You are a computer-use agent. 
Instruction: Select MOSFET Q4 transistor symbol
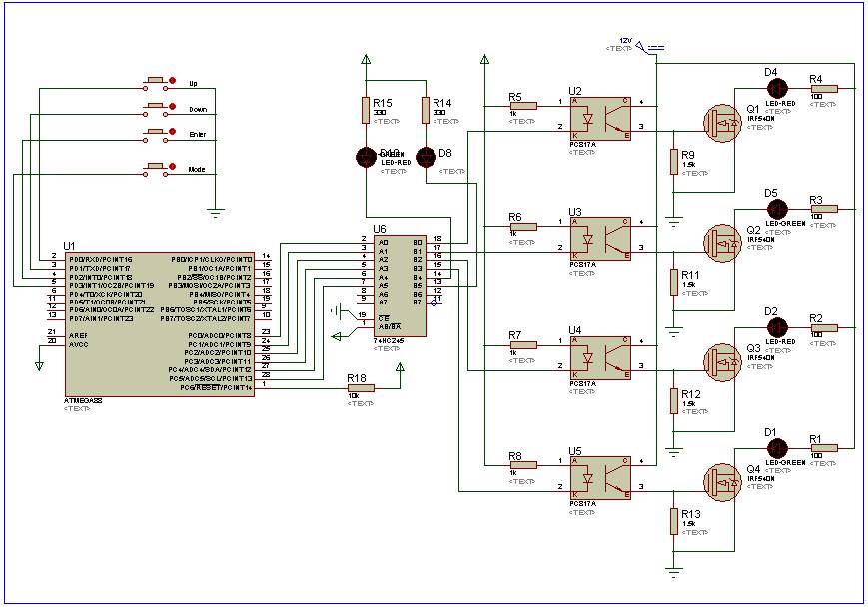tap(722, 482)
